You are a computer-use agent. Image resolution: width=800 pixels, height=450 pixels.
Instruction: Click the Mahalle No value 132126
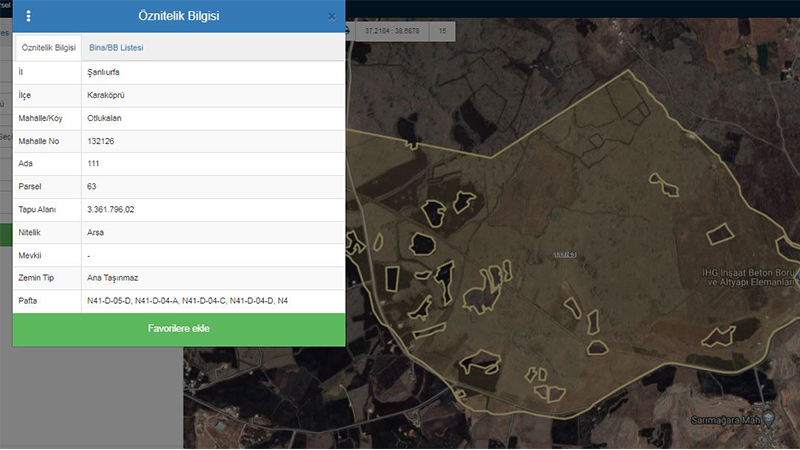click(101, 141)
